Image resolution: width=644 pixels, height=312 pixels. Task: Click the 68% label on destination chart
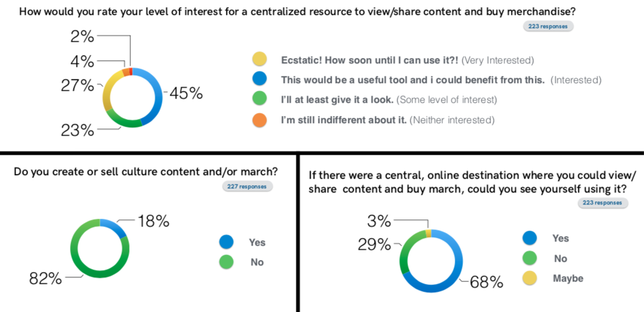486,282
